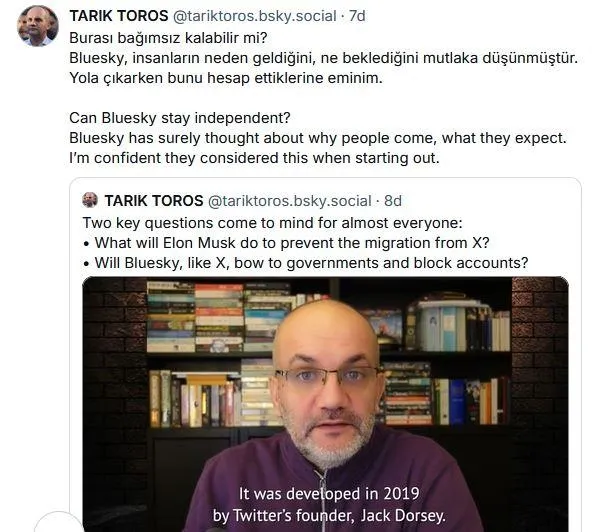
Task: Click "I'm confident they considered this" sentence
Action: (254, 158)
